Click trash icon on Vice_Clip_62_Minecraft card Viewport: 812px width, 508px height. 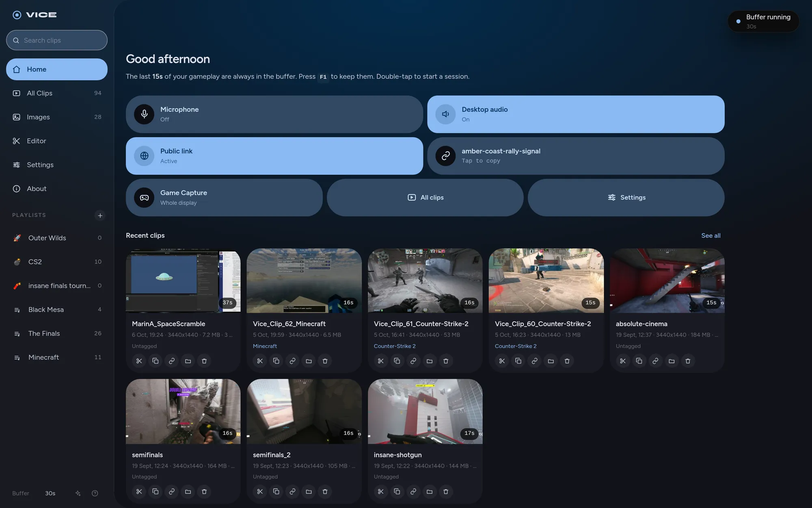325,361
